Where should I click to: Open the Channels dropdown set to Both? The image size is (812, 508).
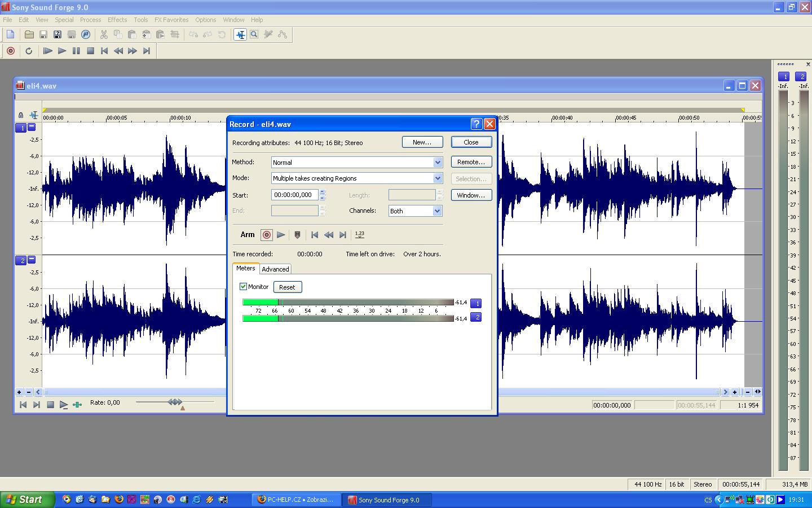436,211
